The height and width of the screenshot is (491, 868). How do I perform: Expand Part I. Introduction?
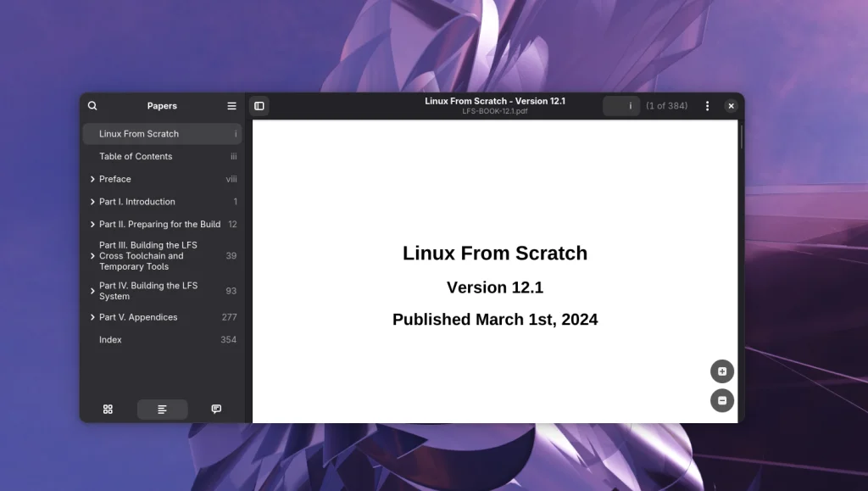point(92,202)
